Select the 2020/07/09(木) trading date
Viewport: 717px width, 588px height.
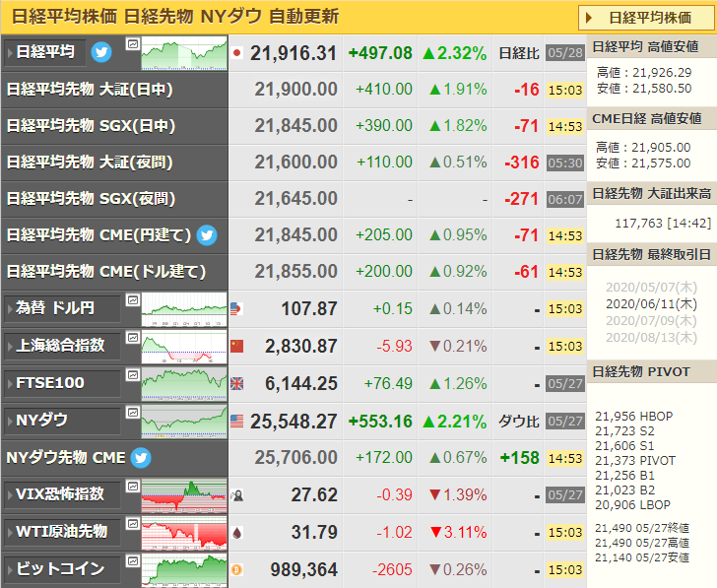[651, 320]
